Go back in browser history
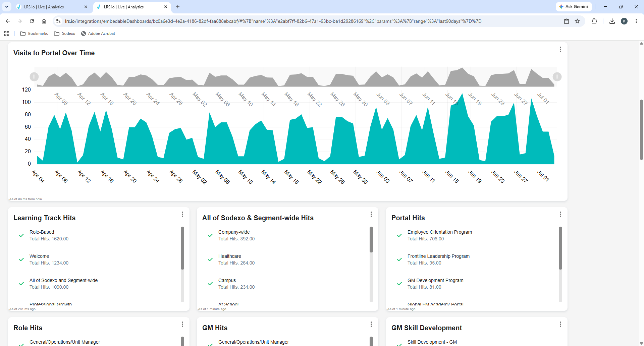 pos(8,21)
